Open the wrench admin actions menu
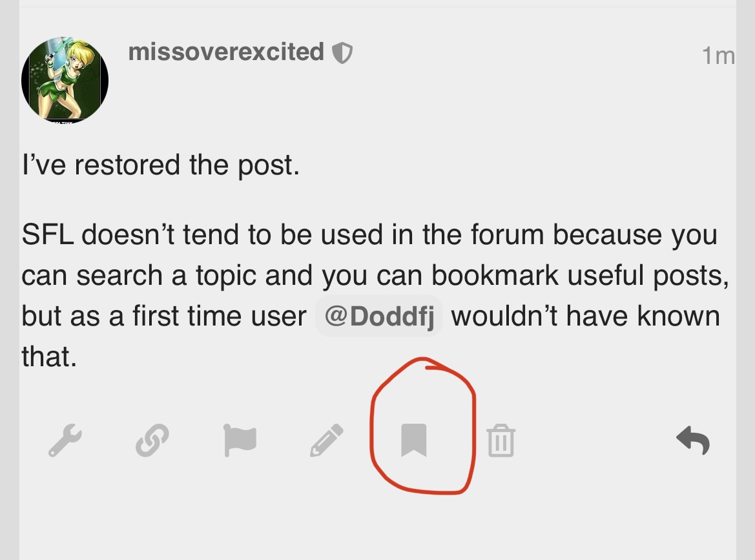755x560 pixels. point(65,440)
